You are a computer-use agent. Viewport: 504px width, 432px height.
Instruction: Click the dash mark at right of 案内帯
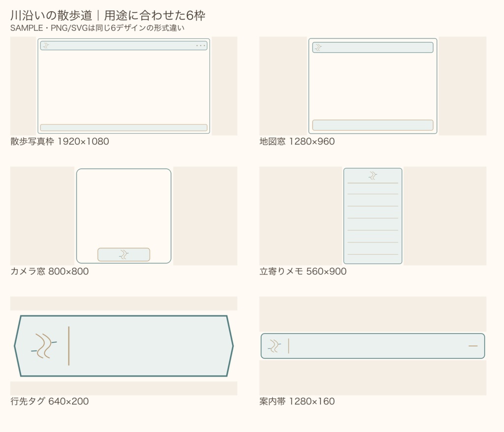point(473,346)
